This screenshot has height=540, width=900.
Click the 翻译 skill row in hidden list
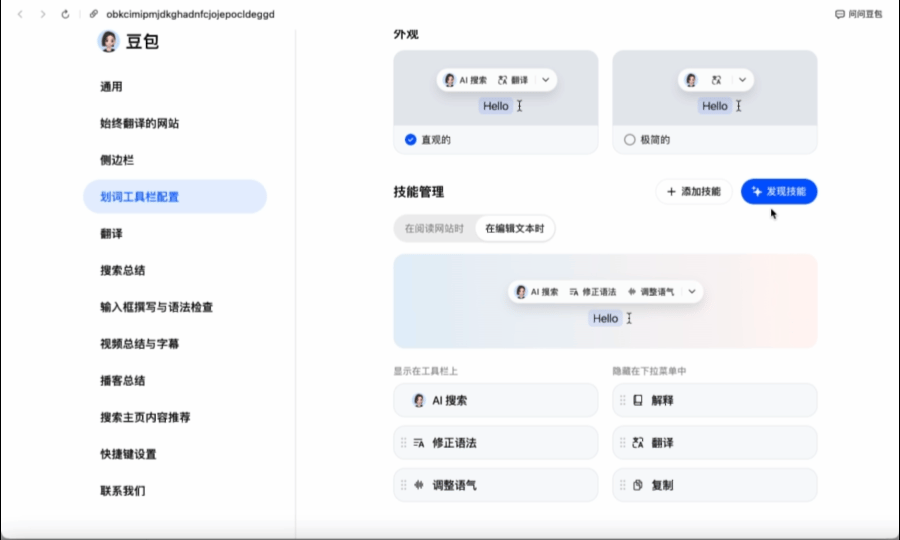click(x=715, y=443)
